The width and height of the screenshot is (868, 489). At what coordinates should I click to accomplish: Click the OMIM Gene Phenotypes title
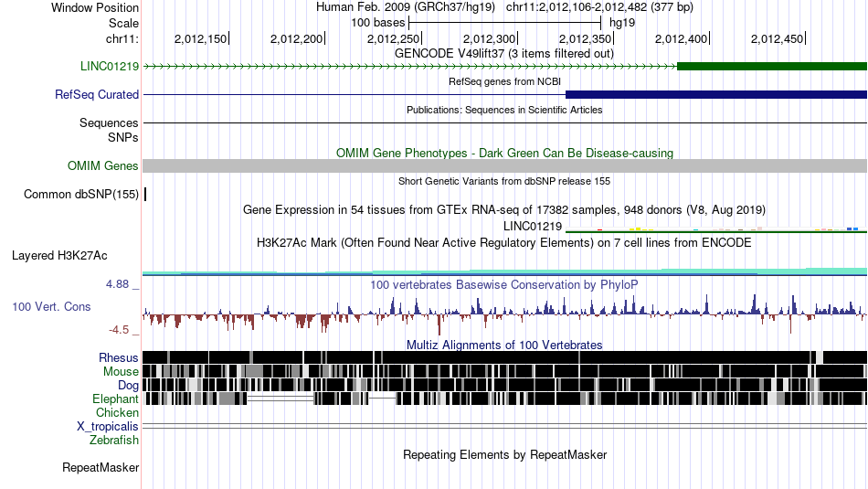pyautogui.click(x=504, y=154)
